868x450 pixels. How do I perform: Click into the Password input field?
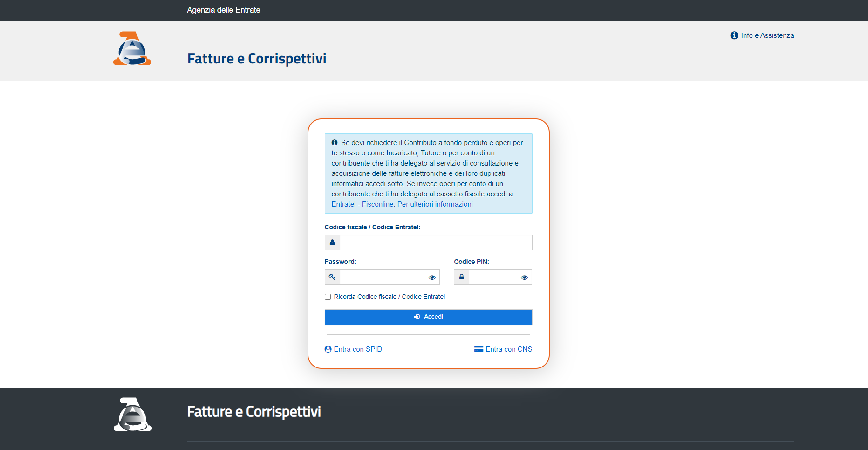383,277
